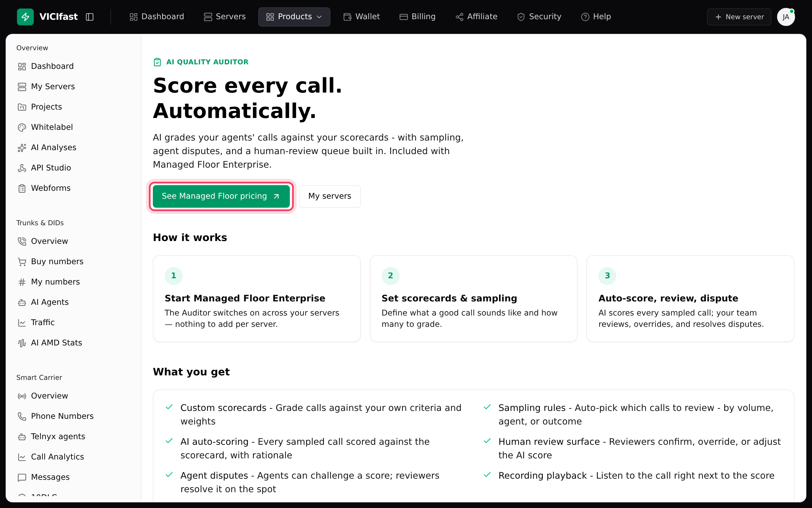812x508 pixels.
Task: Open Help from the top navigation
Action: point(595,17)
